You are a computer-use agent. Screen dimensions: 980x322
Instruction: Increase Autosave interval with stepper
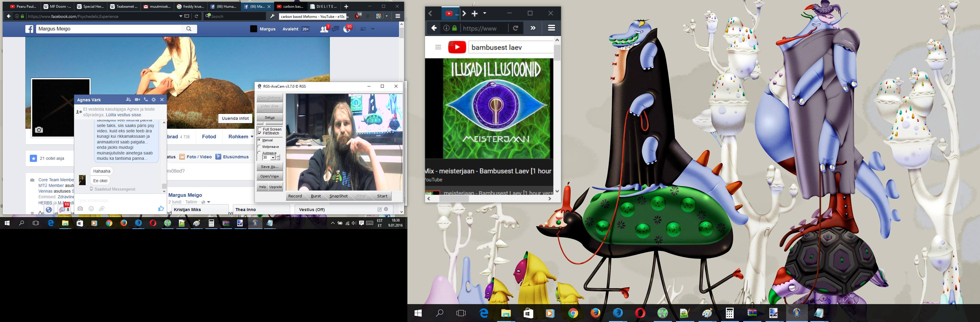(278, 156)
